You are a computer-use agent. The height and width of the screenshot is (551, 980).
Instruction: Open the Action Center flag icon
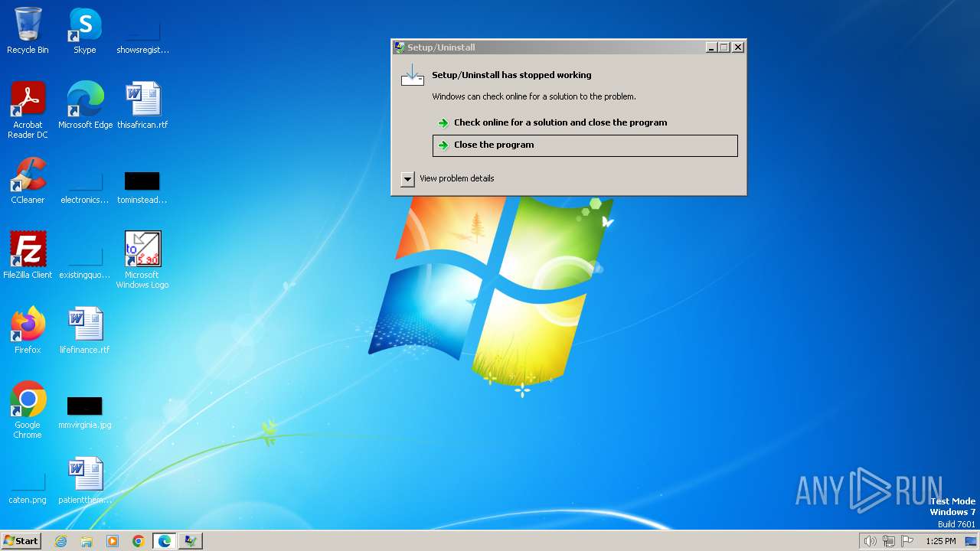pos(908,541)
